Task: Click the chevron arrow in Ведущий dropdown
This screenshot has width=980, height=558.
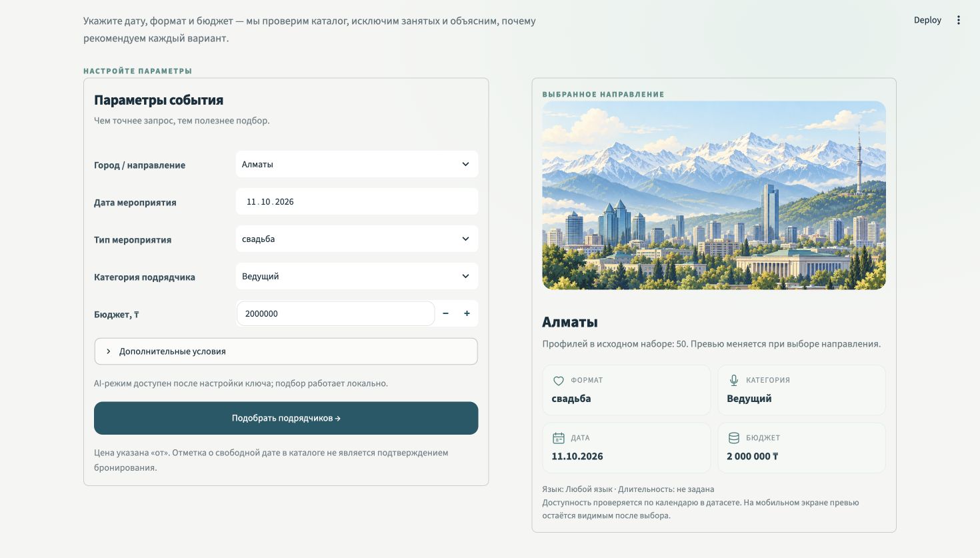Action: point(465,276)
